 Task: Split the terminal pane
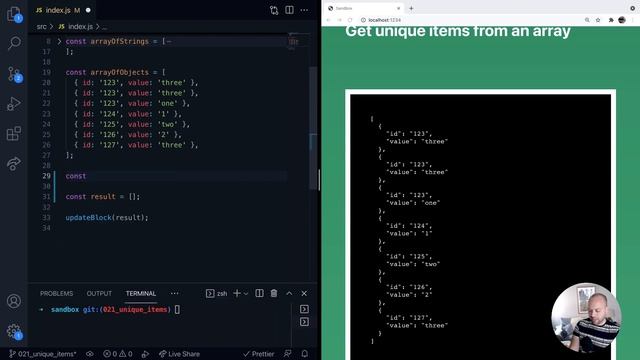point(259,293)
